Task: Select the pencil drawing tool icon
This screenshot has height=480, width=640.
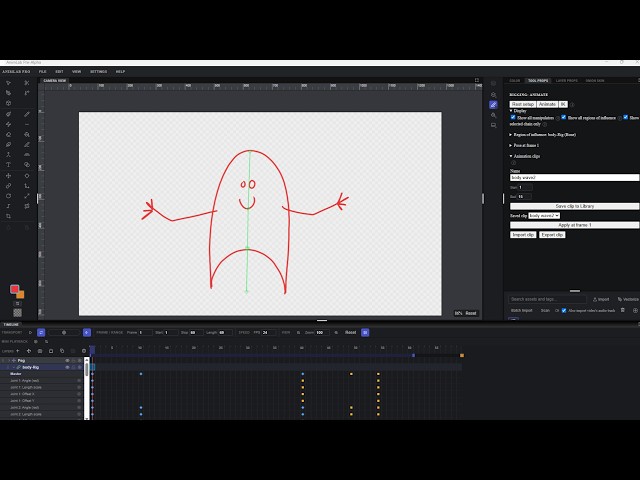Action: [x=27, y=114]
